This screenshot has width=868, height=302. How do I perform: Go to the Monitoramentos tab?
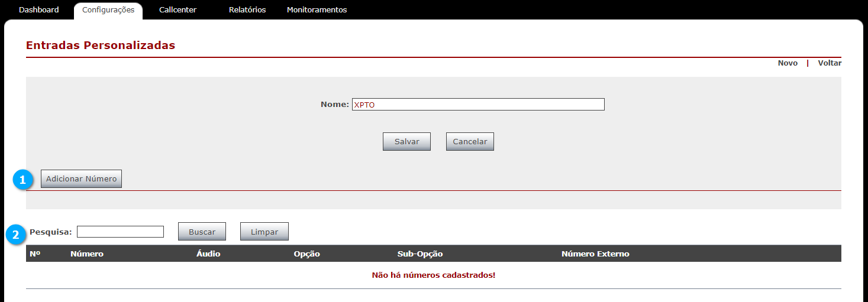click(x=317, y=10)
